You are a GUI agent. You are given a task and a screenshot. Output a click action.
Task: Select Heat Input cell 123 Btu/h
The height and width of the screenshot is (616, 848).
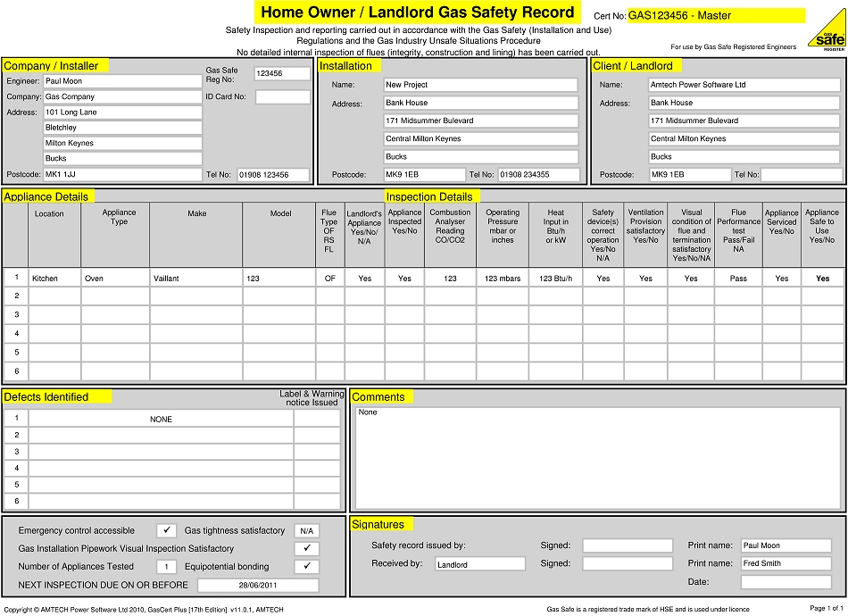coord(555,278)
